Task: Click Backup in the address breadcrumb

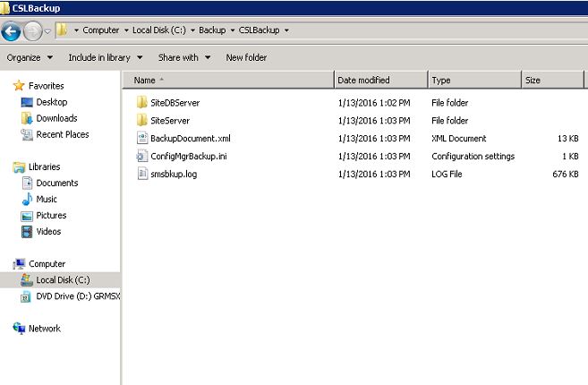Action: (x=212, y=30)
